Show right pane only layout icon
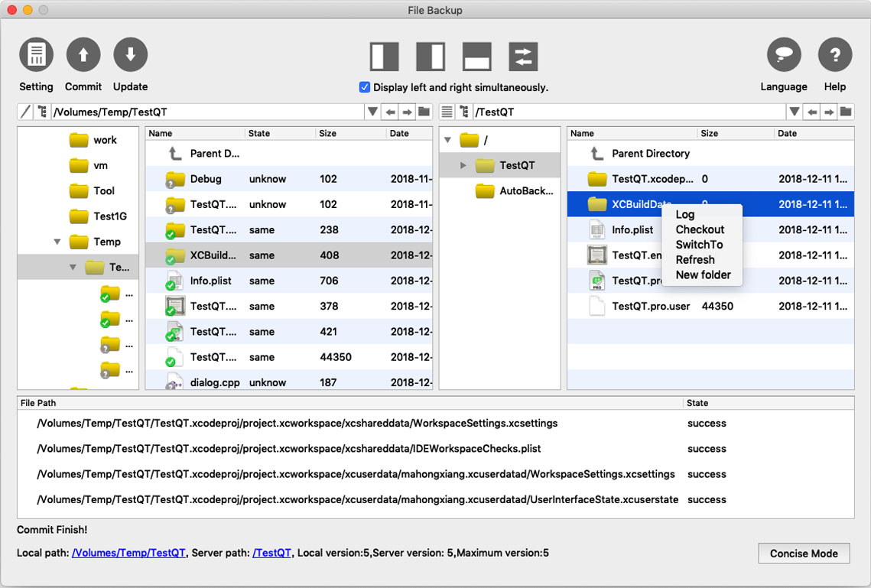Viewport: 871px width, 588px height. tap(431, 56)
